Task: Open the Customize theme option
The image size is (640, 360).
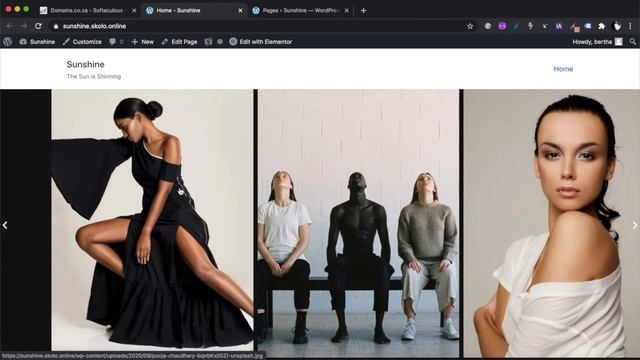Action: (x=82, y=42)
